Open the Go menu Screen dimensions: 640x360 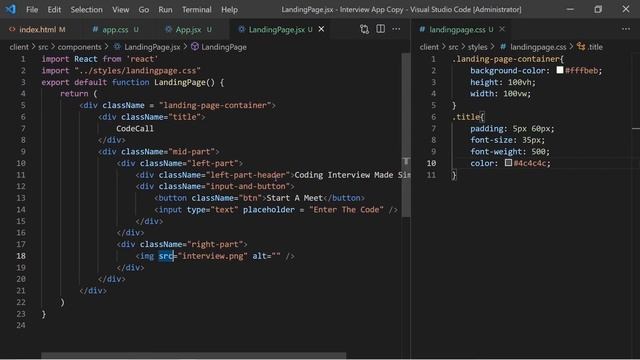click(x=144, y=9)
